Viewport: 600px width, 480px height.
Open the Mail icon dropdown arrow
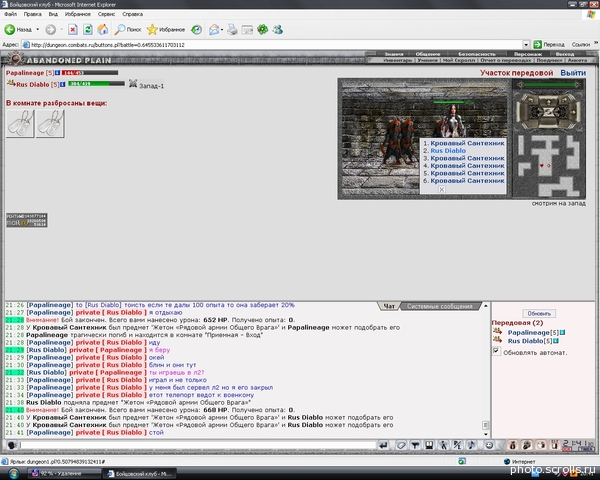(x=222, y=29)
